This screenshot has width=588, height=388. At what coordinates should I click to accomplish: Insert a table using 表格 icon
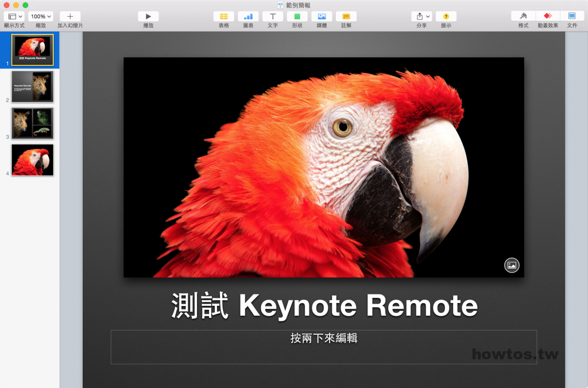pos(223,17)
